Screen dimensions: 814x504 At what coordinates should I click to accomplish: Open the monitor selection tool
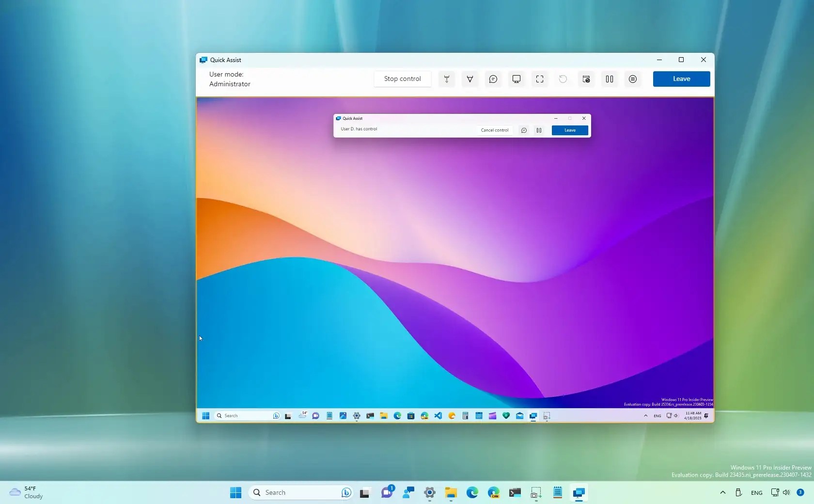[x=517, y=79]
